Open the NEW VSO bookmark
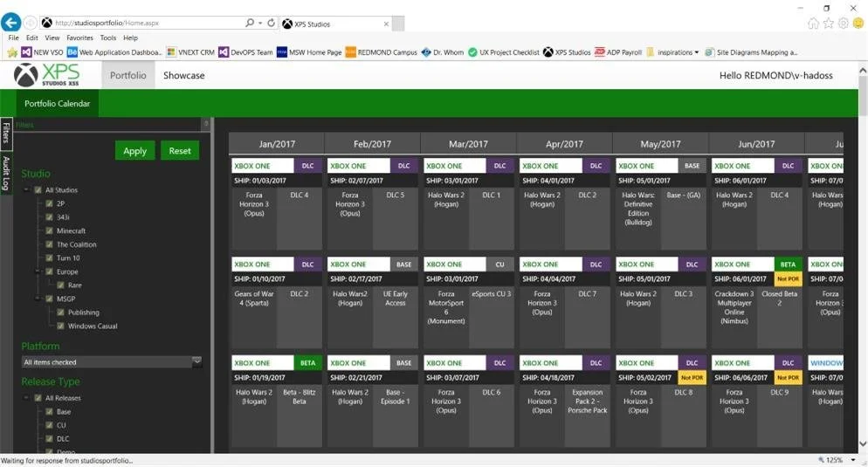The width and height of the screenshot is (868, 467). click(x=42, y=52)
